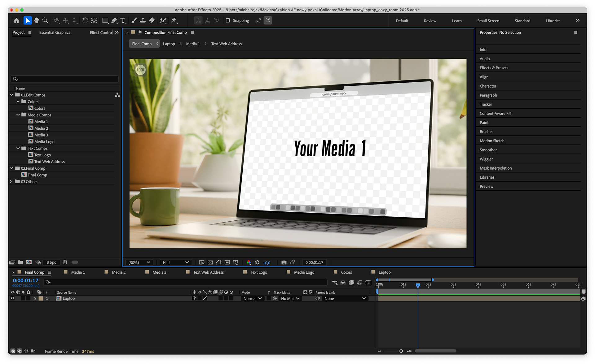The width and height of the screenshot is (595, 364).
Task: Toggle transparency grid in viewer
Action: click(x=210, y=262)
